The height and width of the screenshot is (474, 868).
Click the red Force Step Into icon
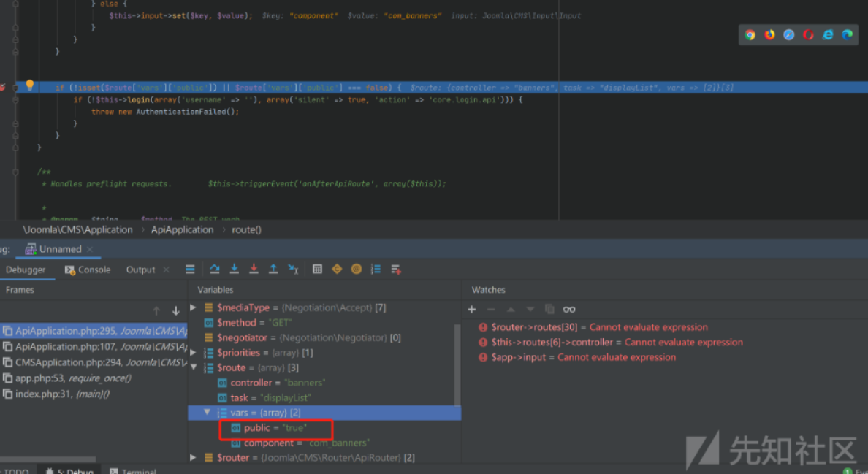point(254,270)
